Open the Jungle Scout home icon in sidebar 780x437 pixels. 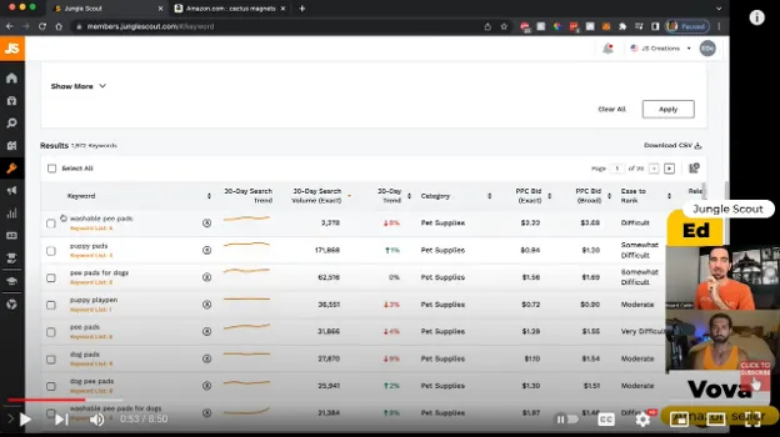[12, 78]
